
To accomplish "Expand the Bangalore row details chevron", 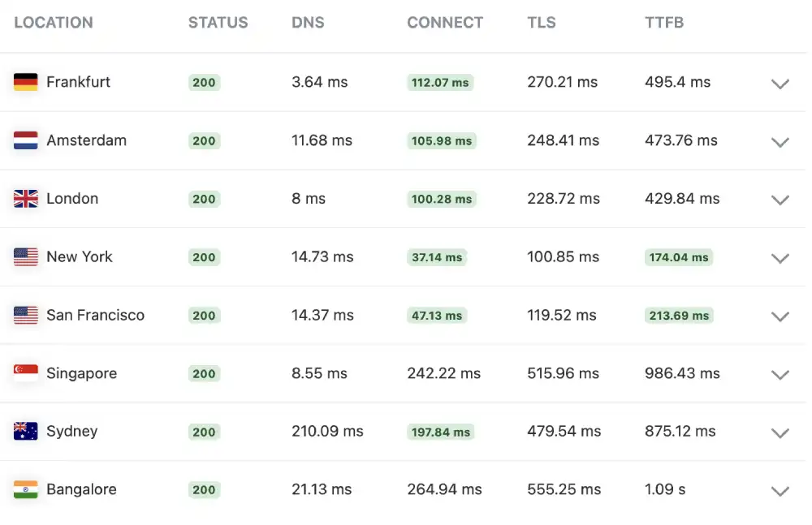I will coord(780,491).
